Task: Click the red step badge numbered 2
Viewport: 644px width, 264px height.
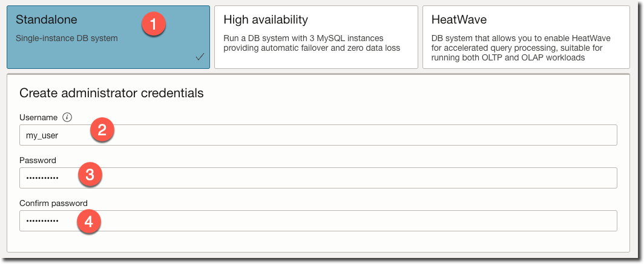Action: click(x=102, y=130)
